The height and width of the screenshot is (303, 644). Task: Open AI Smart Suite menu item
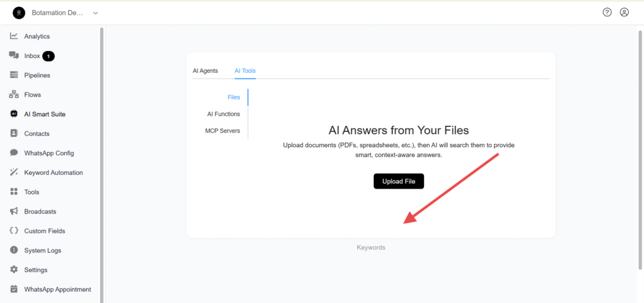[45, 114]
